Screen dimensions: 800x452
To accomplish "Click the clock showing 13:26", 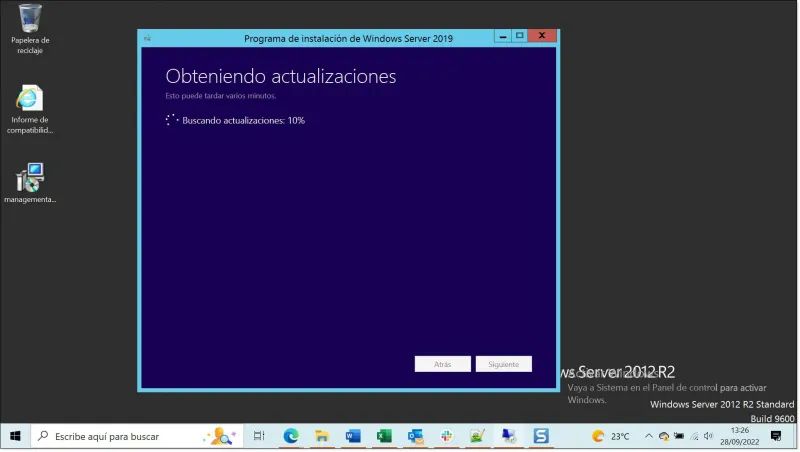I will pos(740,436).
